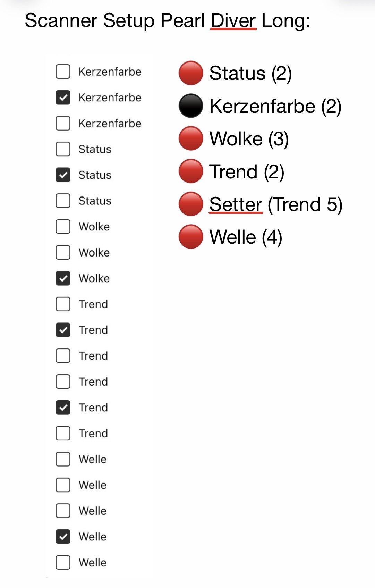Viewport: 375px width, 588px height.
Task: Click the Kerzenfarbe (2) legend text
Action: (275, 106)
